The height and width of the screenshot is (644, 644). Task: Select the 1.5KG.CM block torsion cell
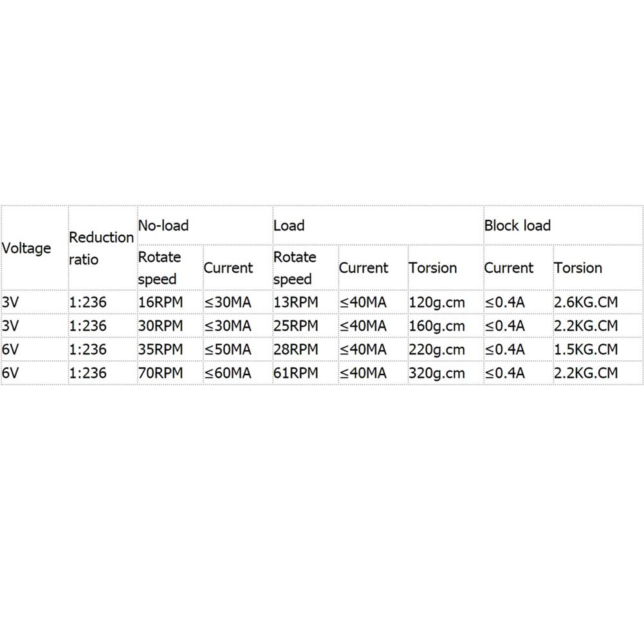point(598,349)
